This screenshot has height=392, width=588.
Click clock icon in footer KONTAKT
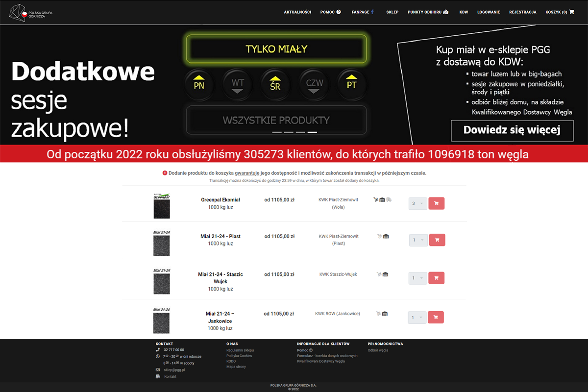pos(158,356)
